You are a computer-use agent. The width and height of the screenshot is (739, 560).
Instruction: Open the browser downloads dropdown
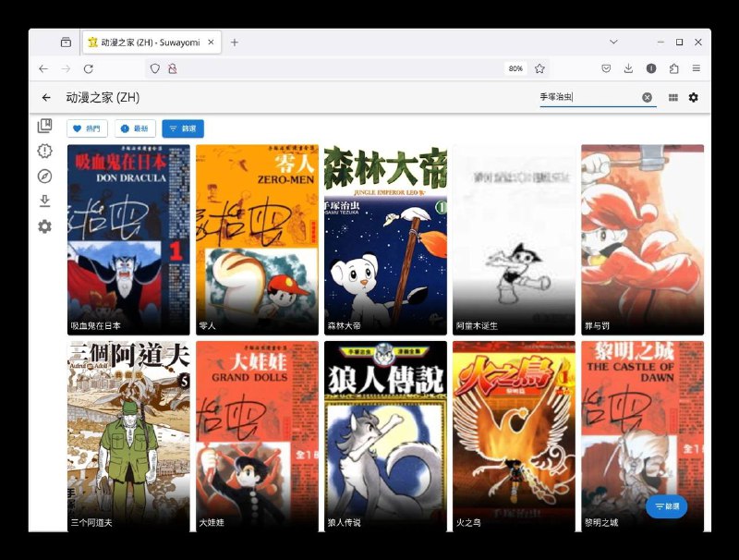(629, 68)
